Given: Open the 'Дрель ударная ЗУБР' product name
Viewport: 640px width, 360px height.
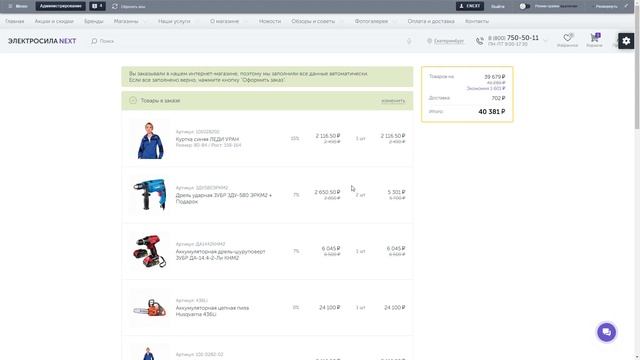Looking at the screenshot, I should (224, 198).
